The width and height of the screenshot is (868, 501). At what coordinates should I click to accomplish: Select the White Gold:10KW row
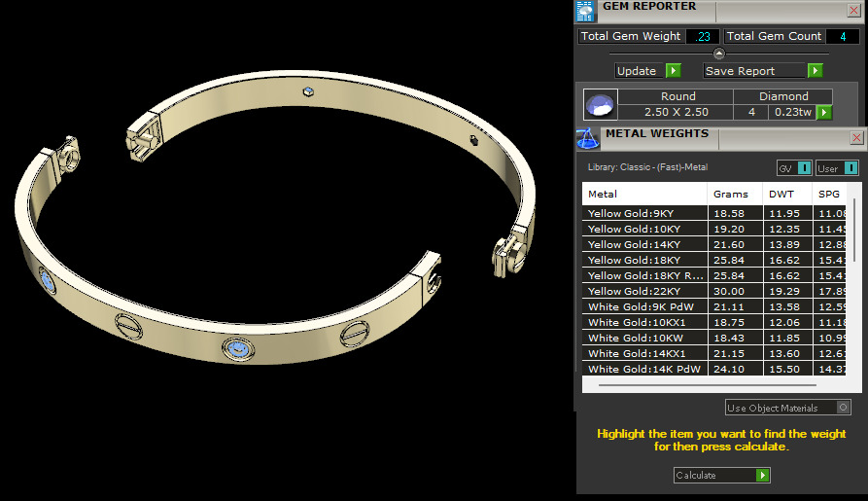(x=714, y=338)
